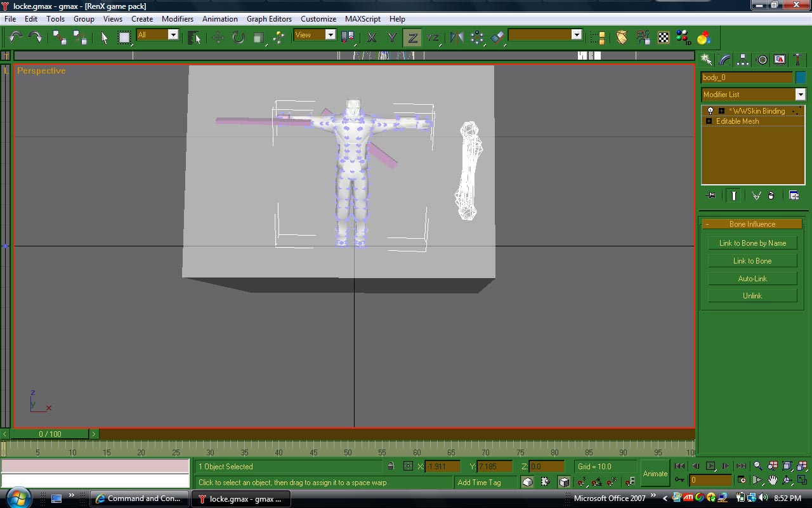Toggle the selection lock padlock

click(x=391, y=467)
